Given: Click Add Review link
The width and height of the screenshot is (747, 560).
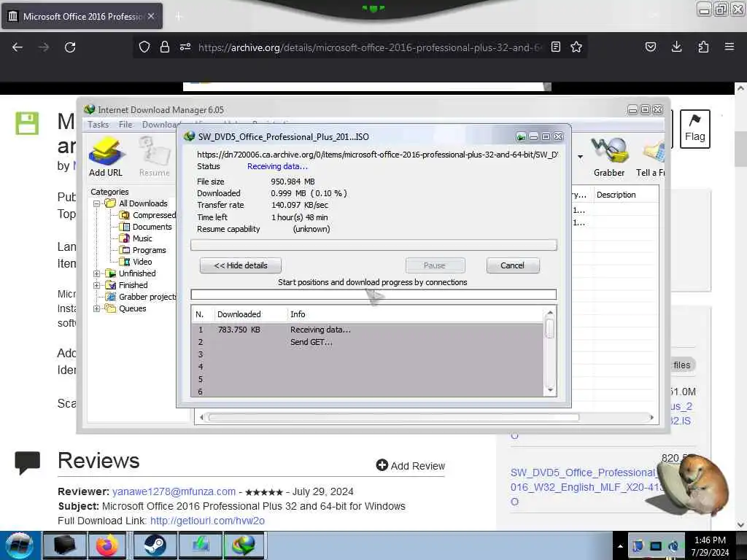Looking at the screenshot, I should point(411,465).
